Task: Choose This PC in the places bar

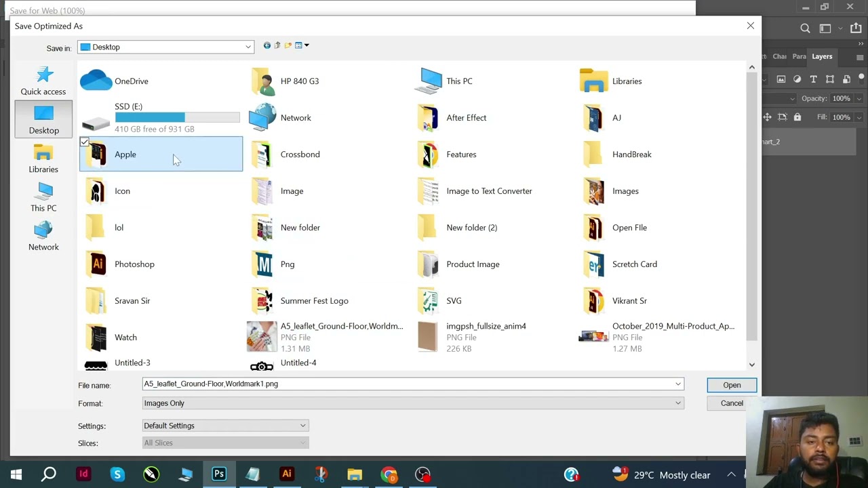Action: tap(43, 197)
